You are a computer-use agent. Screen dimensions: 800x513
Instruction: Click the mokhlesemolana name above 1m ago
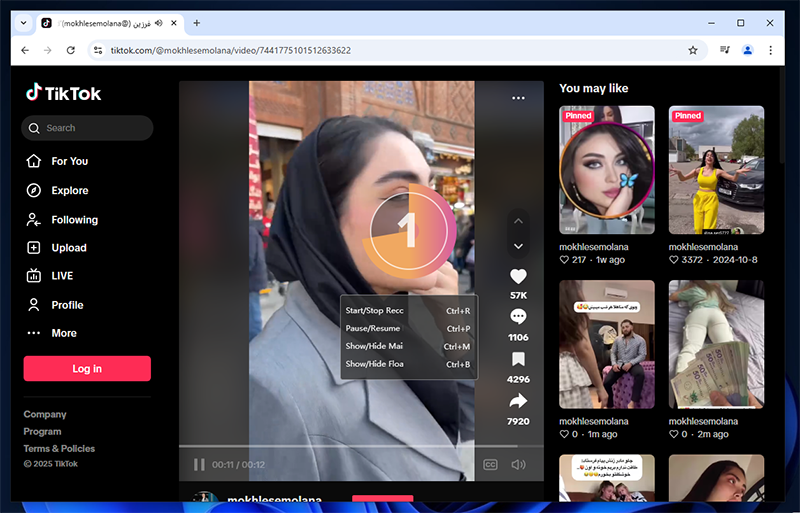593,422
